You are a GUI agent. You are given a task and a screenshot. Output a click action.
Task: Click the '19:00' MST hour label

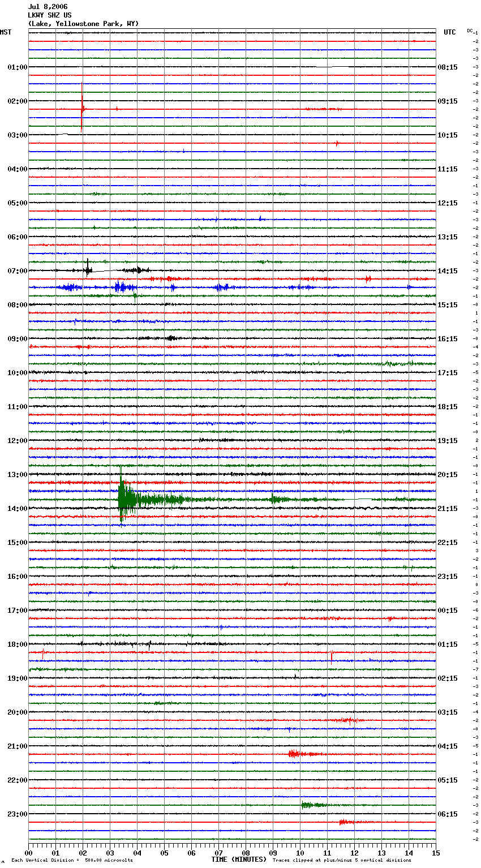17,678
